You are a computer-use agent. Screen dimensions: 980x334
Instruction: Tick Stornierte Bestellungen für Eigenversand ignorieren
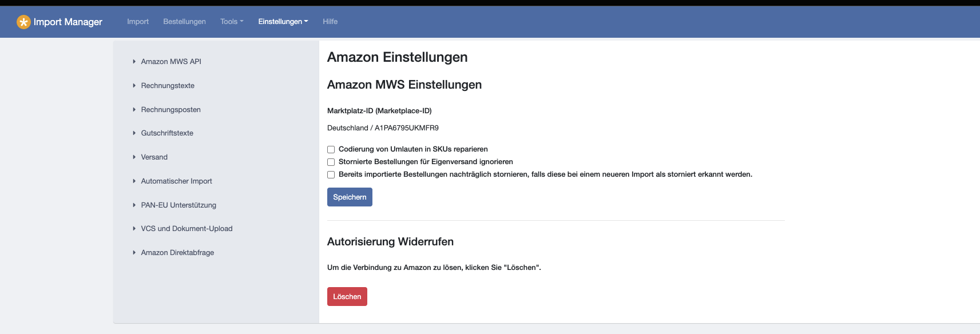click(331, 162)
